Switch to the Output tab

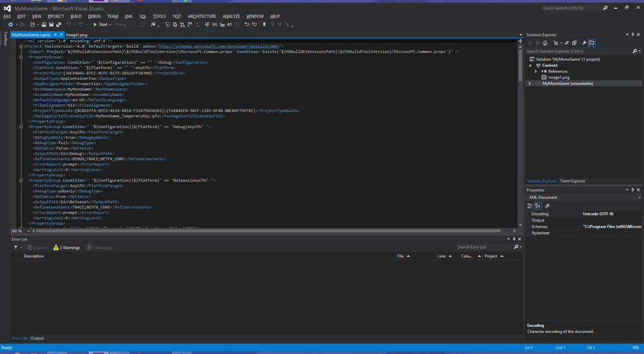(37, 338)
